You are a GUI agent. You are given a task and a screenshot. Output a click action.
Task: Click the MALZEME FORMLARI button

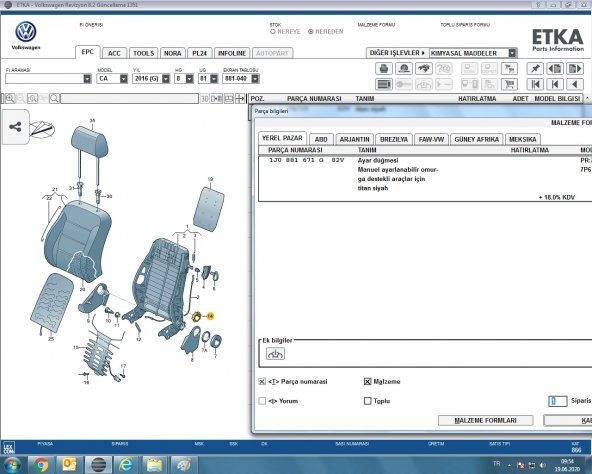486,420
